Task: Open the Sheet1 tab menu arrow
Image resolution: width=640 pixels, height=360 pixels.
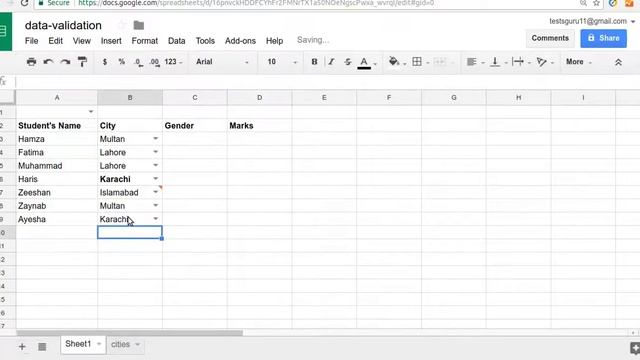Action: tap(99, 344)
